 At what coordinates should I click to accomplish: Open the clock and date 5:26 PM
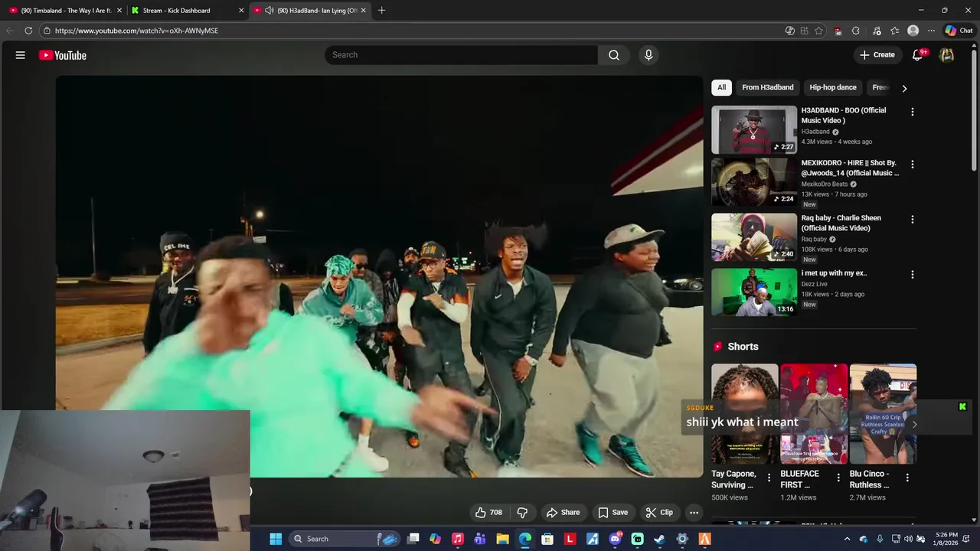946,539
